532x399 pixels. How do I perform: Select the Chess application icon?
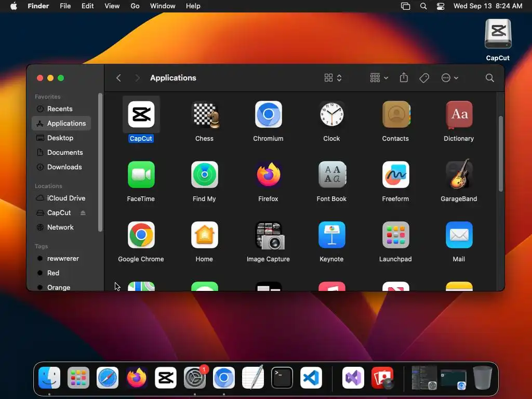pyautogui.click(x=205, y=114)
